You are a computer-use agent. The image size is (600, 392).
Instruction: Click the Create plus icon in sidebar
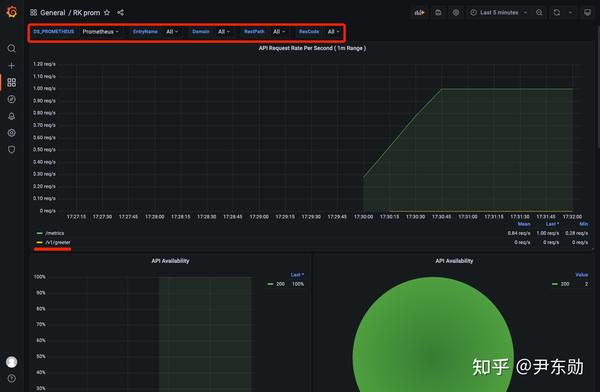tap(11, 65)
